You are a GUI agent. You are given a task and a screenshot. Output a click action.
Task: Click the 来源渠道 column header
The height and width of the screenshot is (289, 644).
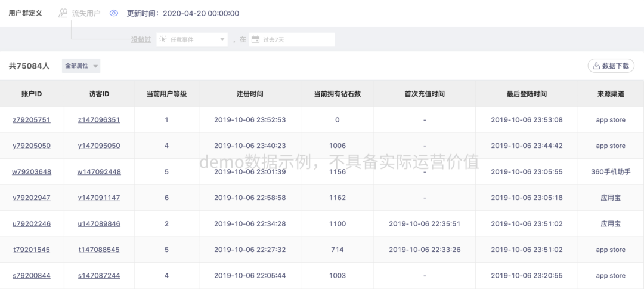tap(611, 94)
